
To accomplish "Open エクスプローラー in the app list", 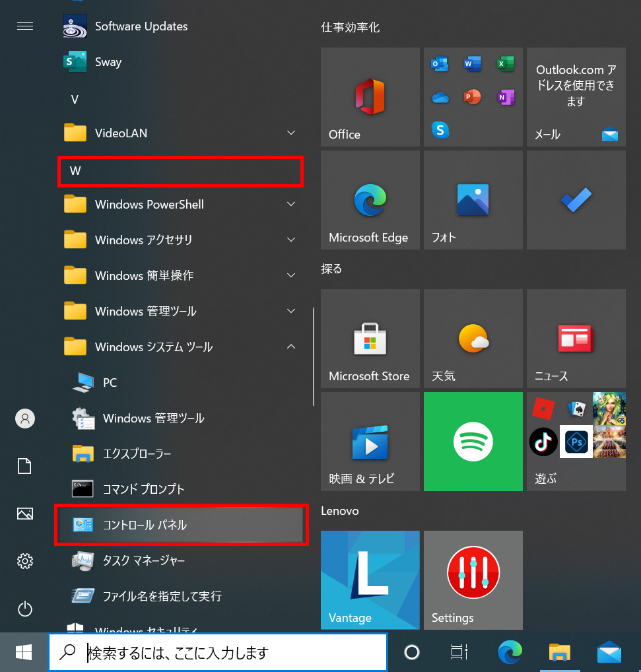I will 180,454.
